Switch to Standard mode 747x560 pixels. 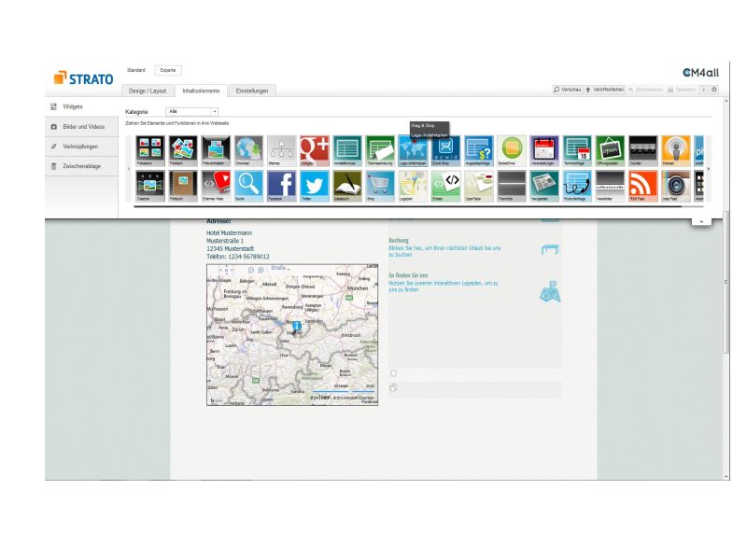click(x=136, y=70)
